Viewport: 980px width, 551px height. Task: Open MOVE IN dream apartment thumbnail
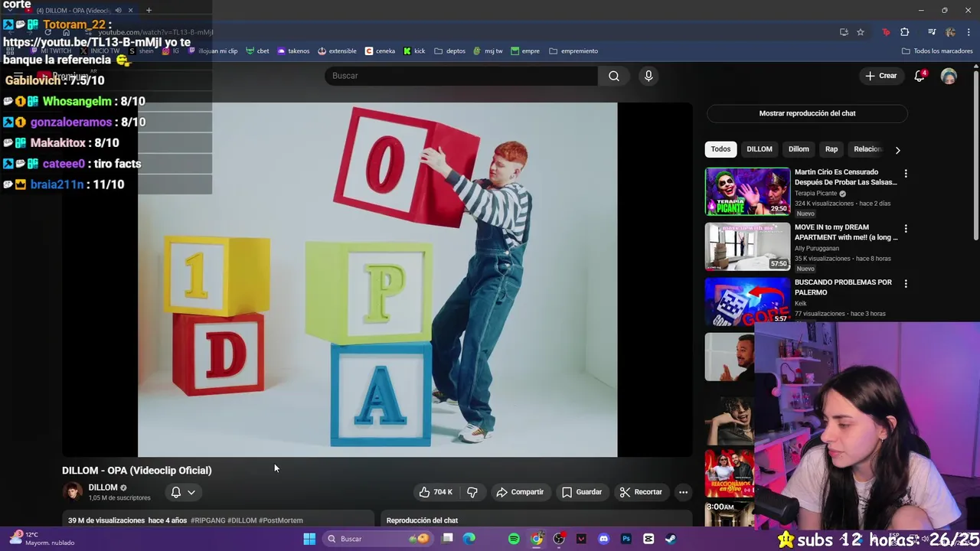coord(747,246)
